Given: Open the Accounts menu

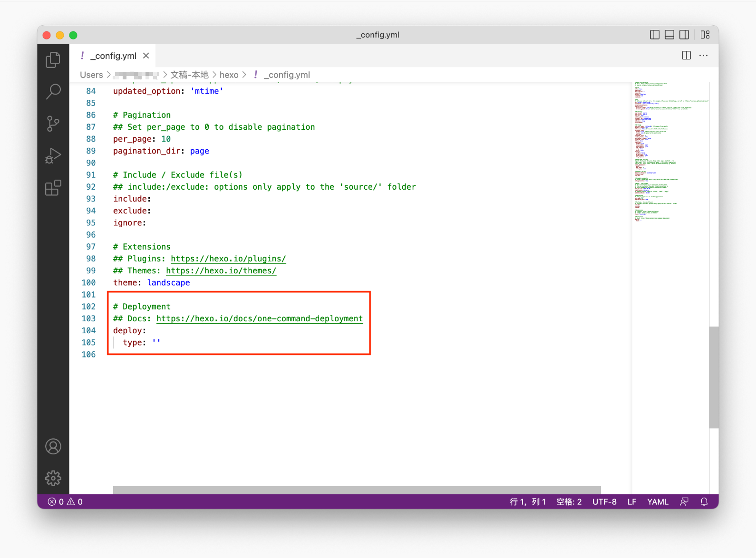Looking at the screenshot, I should (53, 446).
